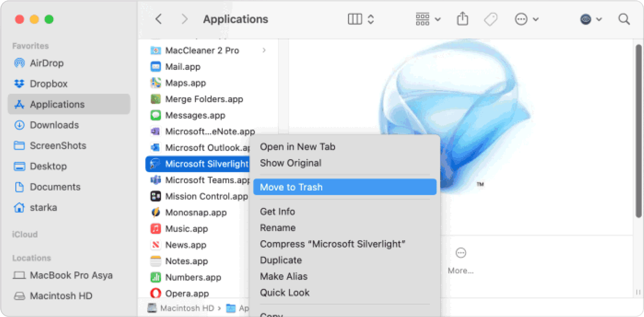Expand MacCleaner 2 Pro folder chevron
The image size is (644, 317).
click(264, 50)
